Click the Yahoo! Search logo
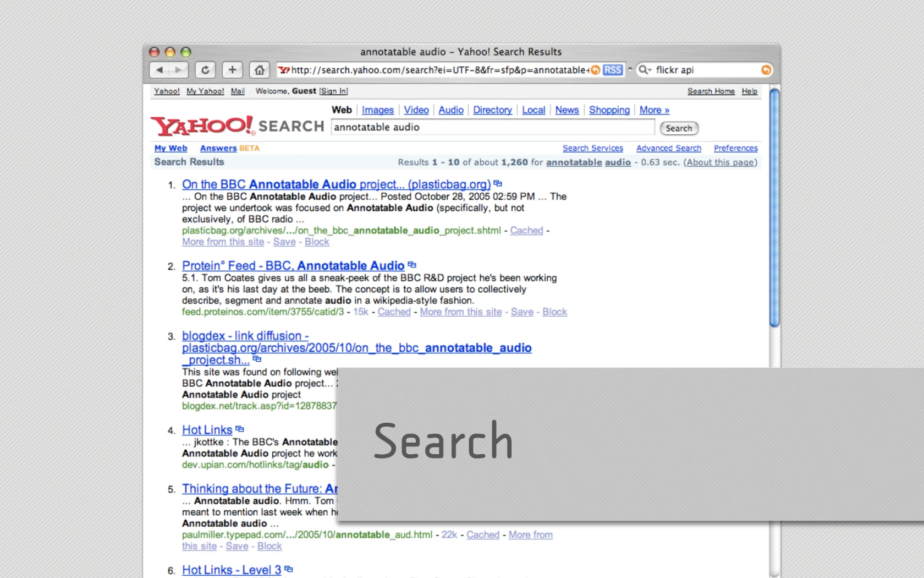Image resolution: width=924 pixels, height=578 pixels. 237,126
